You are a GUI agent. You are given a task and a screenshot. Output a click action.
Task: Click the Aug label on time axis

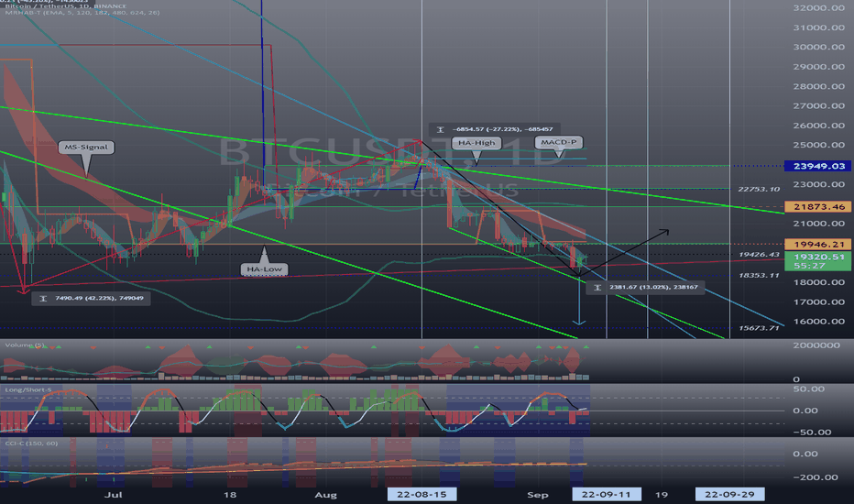click(325, 495)
